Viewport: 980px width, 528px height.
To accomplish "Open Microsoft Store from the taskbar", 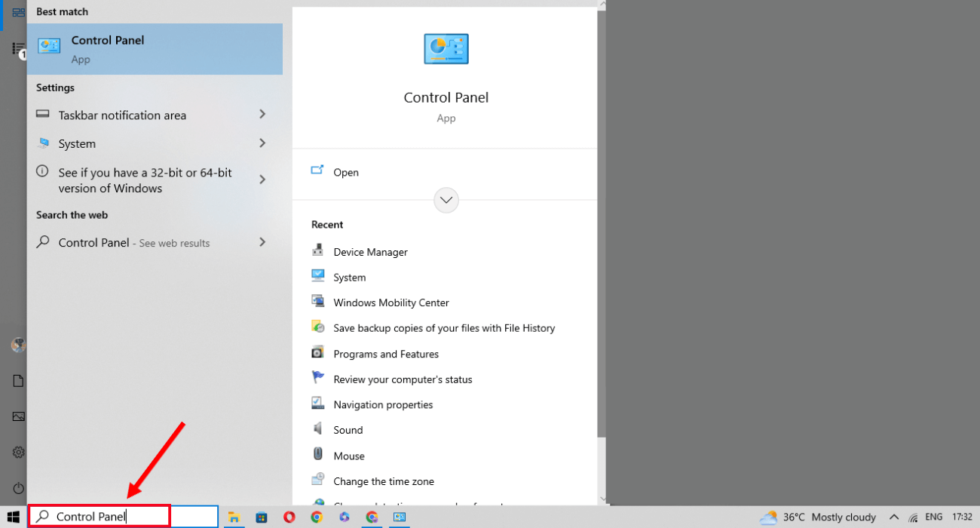I will [x=262, y=517].
